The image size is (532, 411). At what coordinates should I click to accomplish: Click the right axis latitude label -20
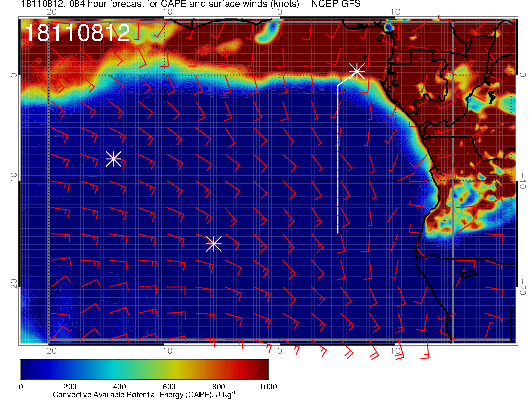[523, 287]
